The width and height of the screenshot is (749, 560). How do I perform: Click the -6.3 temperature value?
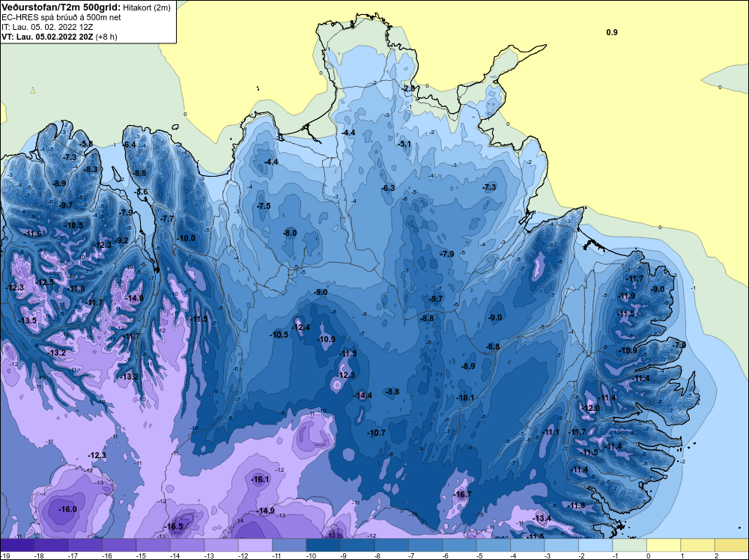coord(388,188)
